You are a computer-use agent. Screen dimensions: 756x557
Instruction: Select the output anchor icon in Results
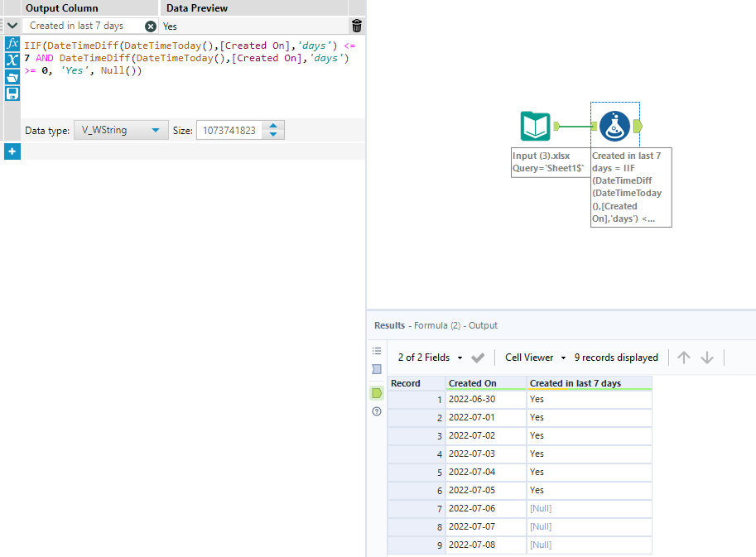pyautogui.click(x=377, y=392)
